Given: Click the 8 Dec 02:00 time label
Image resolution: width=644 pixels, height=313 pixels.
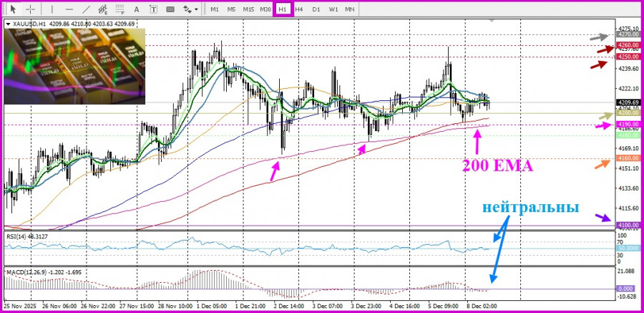Looking at the screenshot, I should point(483,307).
